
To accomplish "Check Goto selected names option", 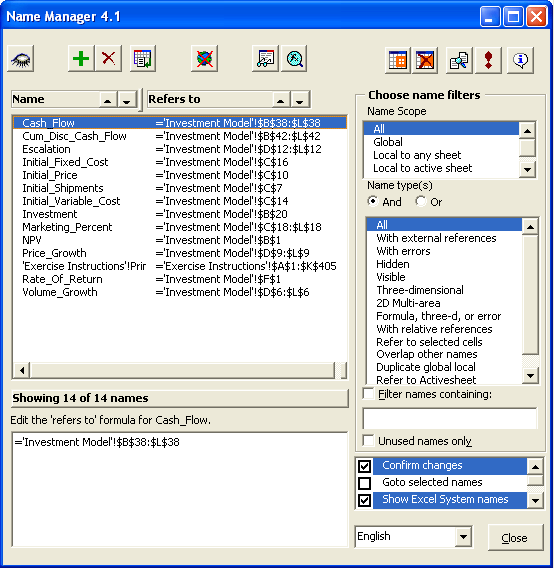I will pos(365,483).
